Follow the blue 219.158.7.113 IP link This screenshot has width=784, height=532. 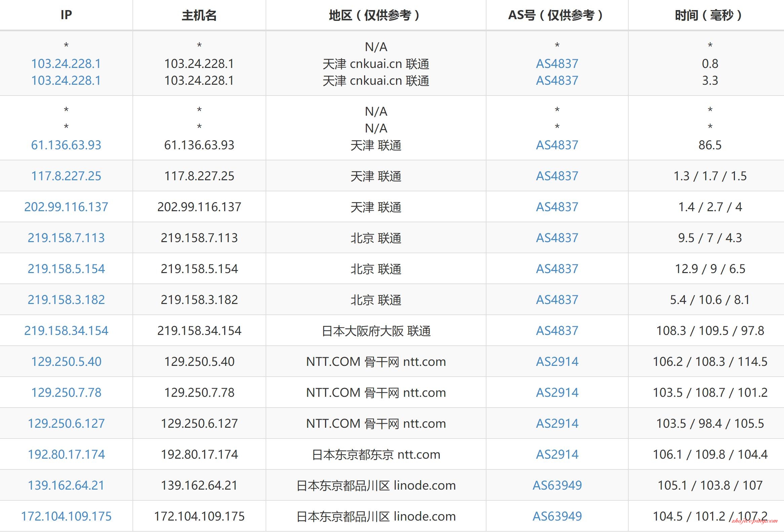coord(66,238)
